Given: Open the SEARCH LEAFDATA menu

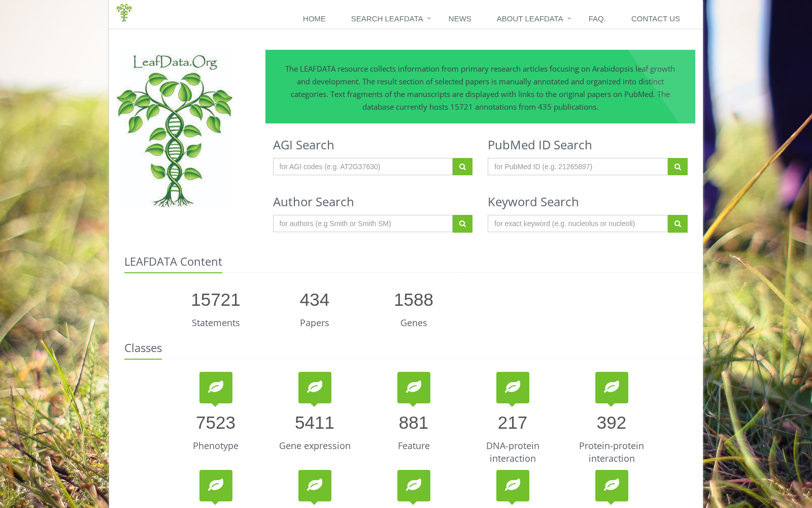Looking at the screenshot, I should point(387,19).
